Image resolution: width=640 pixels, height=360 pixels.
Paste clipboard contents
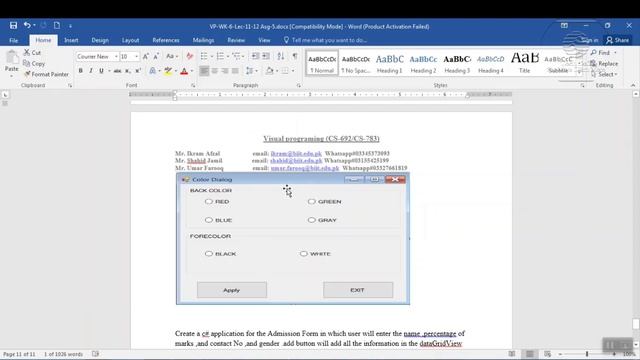click(11, 62)
